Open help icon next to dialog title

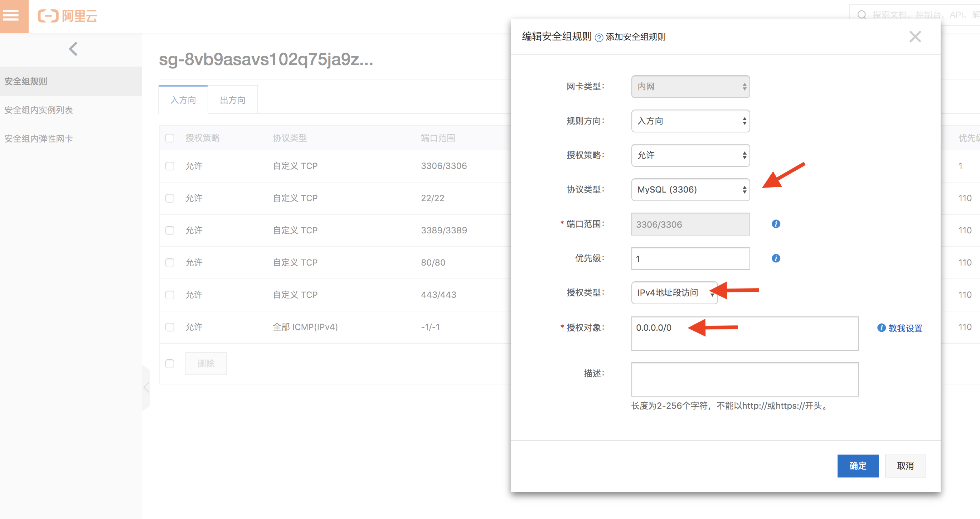pos(599,37)
